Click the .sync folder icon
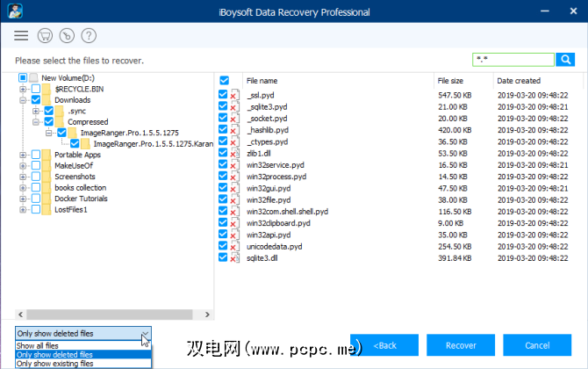The height and width of the screenshot is (369, 588). tap(60, 111)
